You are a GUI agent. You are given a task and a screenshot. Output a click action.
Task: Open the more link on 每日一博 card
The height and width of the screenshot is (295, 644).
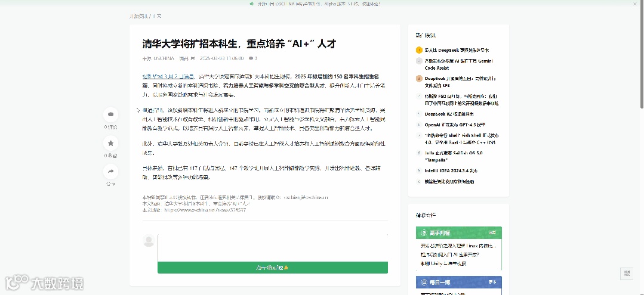click(492, 282)
